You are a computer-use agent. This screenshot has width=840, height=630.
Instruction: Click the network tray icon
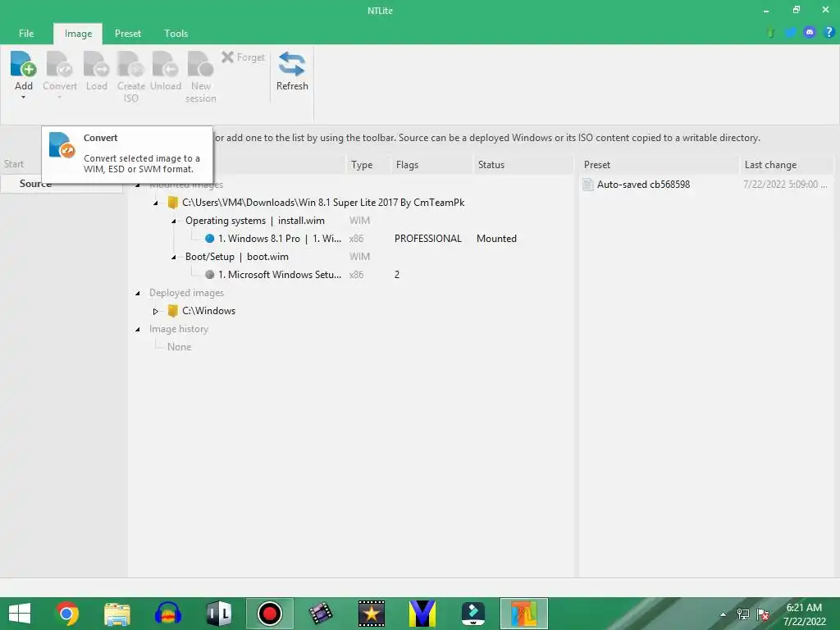point(743,614)
